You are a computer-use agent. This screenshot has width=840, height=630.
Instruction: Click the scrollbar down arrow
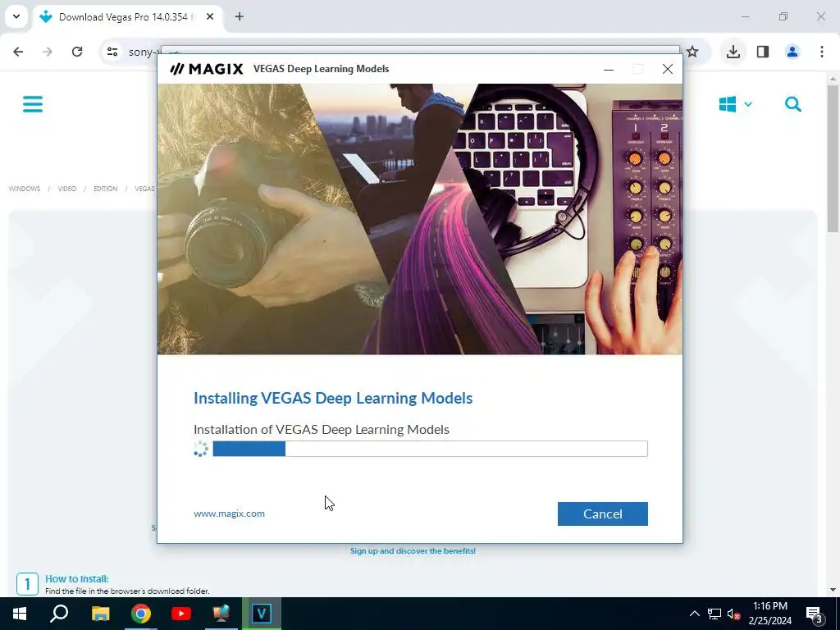coord(833,590)
